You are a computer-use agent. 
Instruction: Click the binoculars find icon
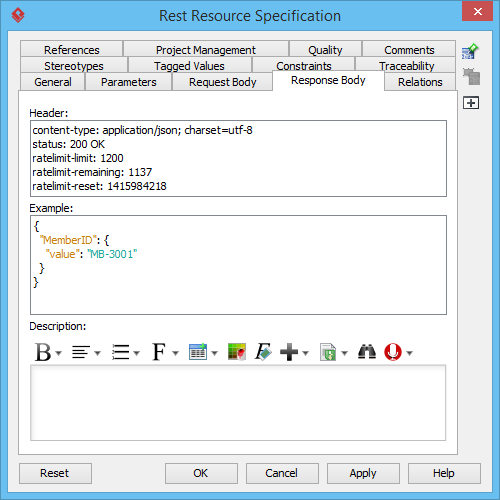[367, 352]
